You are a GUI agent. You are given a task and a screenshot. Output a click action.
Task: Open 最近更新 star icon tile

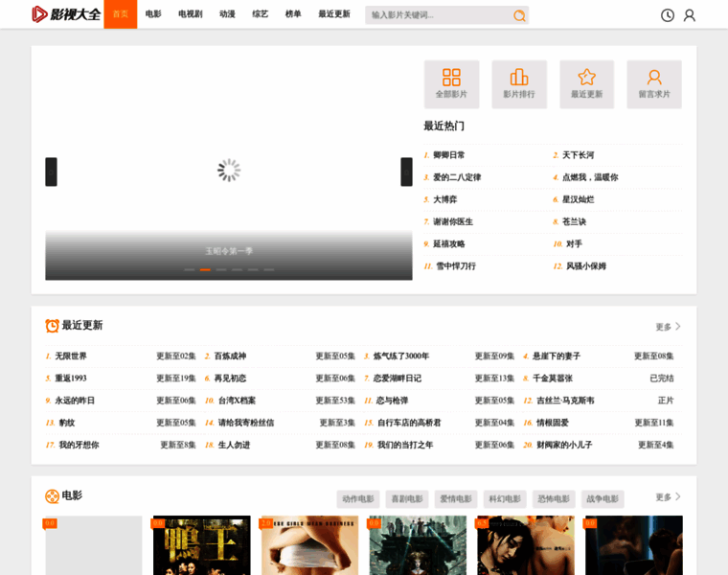tap(586, 83)
